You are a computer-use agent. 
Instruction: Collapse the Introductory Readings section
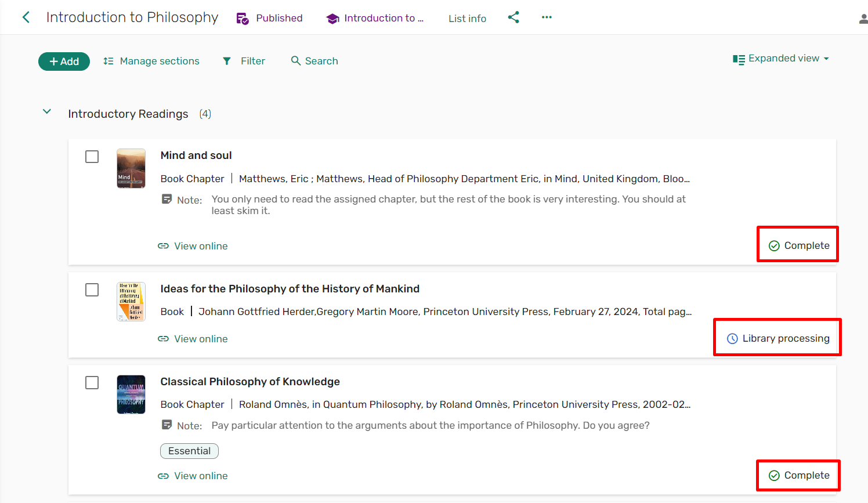tap(47, 111)
